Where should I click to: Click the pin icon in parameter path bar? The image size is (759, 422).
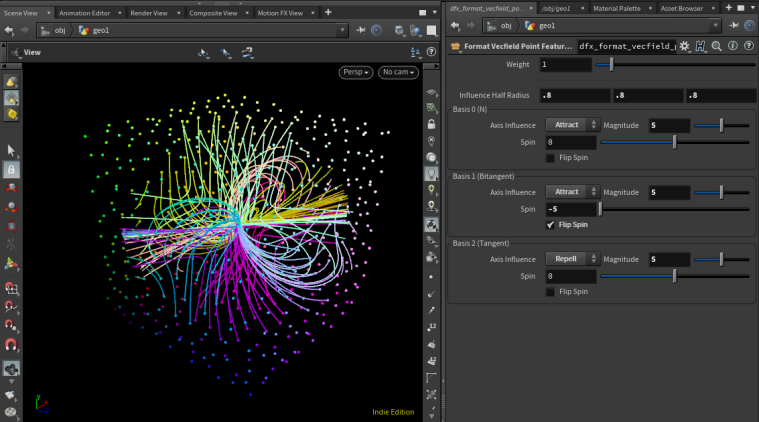pos(733,25)
